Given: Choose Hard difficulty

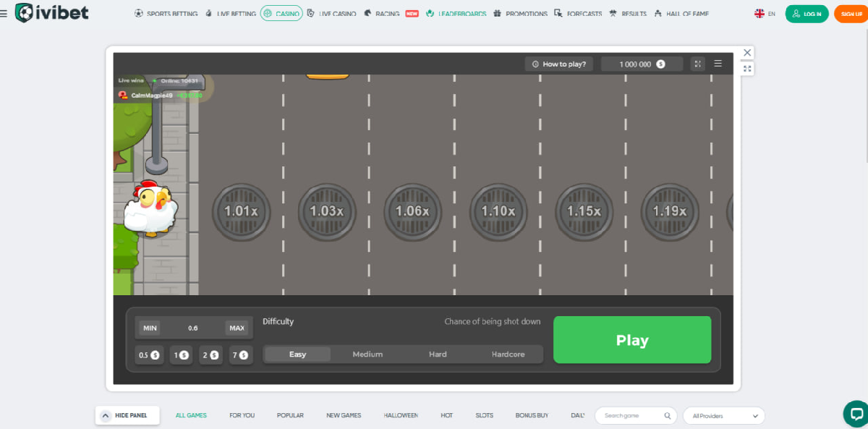Looking at the screenshot, I should 438,354.
